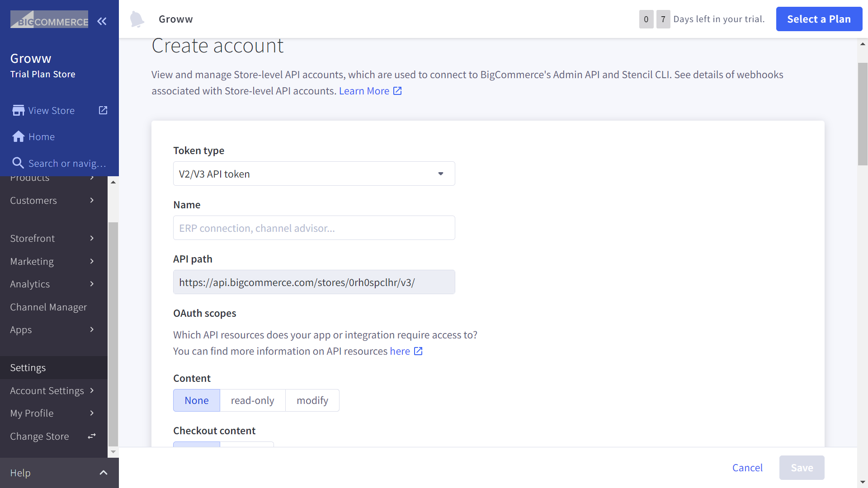The width and height of the screenshot is (868, 488).
Task: Click external link icon after Learn More
Action: pyautogui.click(x=397, y=91)
